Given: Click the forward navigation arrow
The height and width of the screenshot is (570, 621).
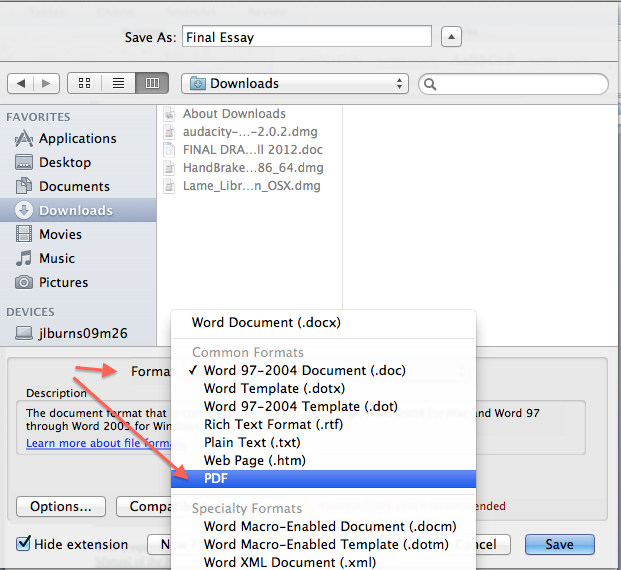Looking at the screenshot, I should tap(46, 83).
